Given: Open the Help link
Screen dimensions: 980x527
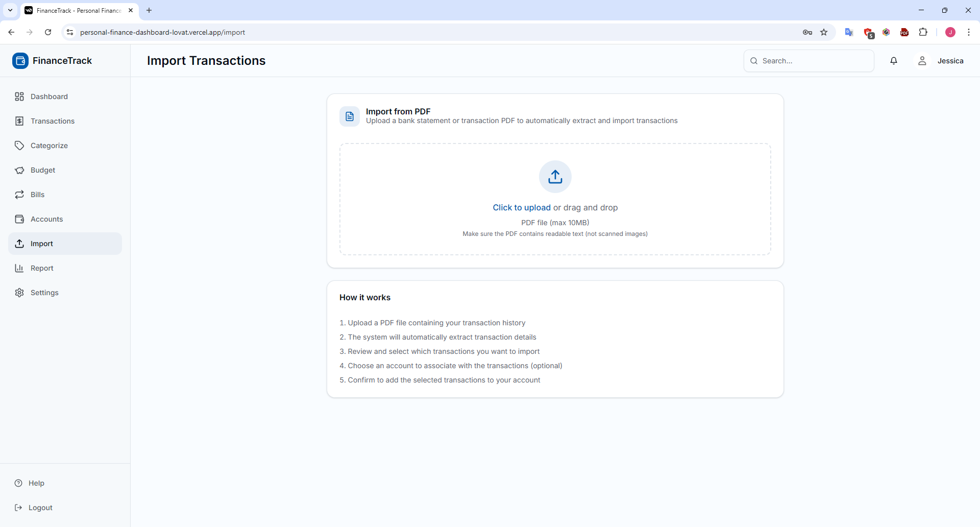Looking at the screenshot, I should 36,483.
